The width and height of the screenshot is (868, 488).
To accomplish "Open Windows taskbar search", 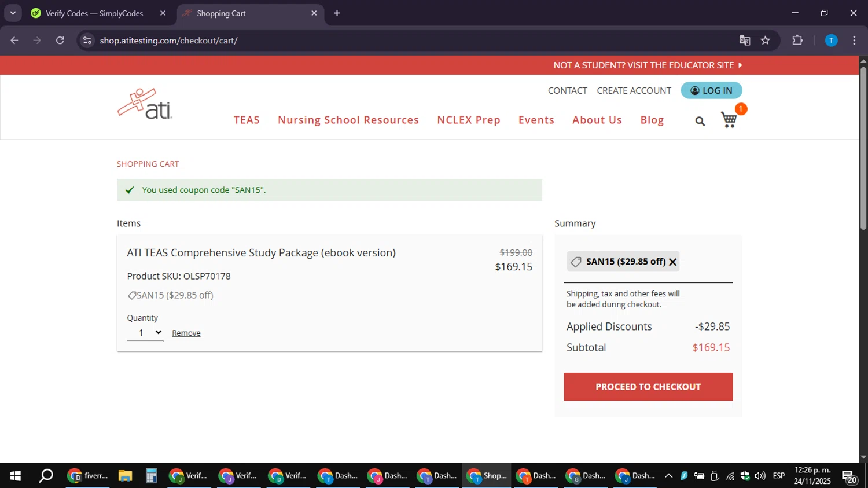I will tap(46, 476).
